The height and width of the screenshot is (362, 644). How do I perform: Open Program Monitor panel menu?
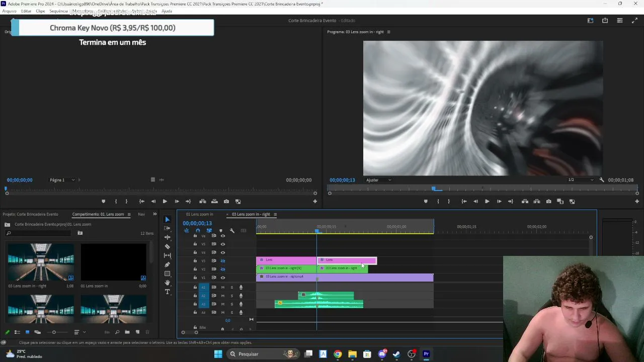pos(388,32)
